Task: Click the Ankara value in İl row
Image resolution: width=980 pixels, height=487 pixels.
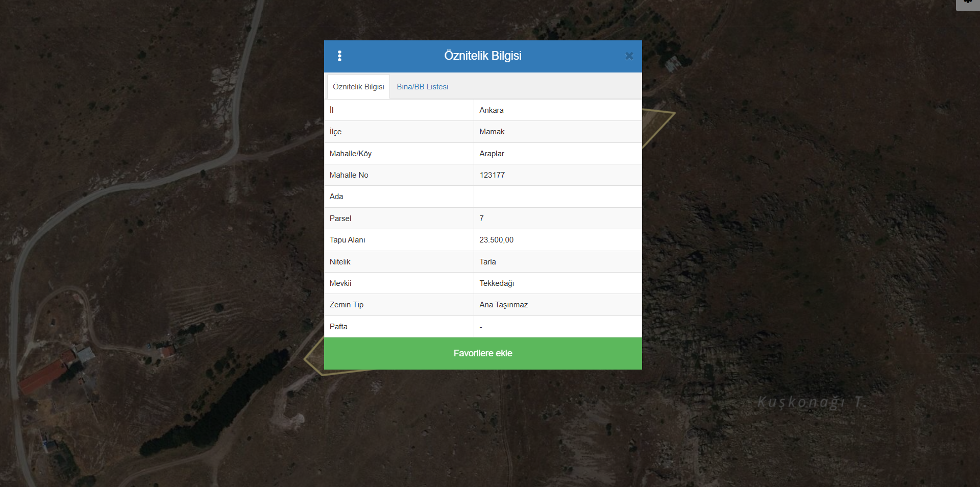Action: (491, 110)
